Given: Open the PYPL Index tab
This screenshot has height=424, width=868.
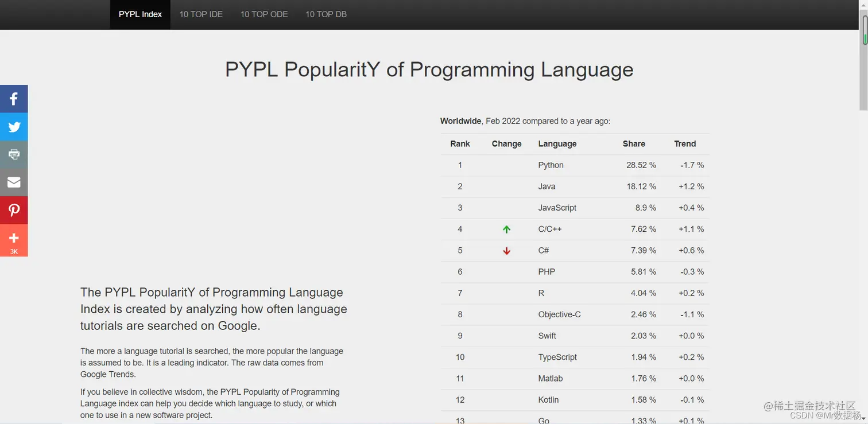Looking at the screenshot, I should click(x=140, y=14).
